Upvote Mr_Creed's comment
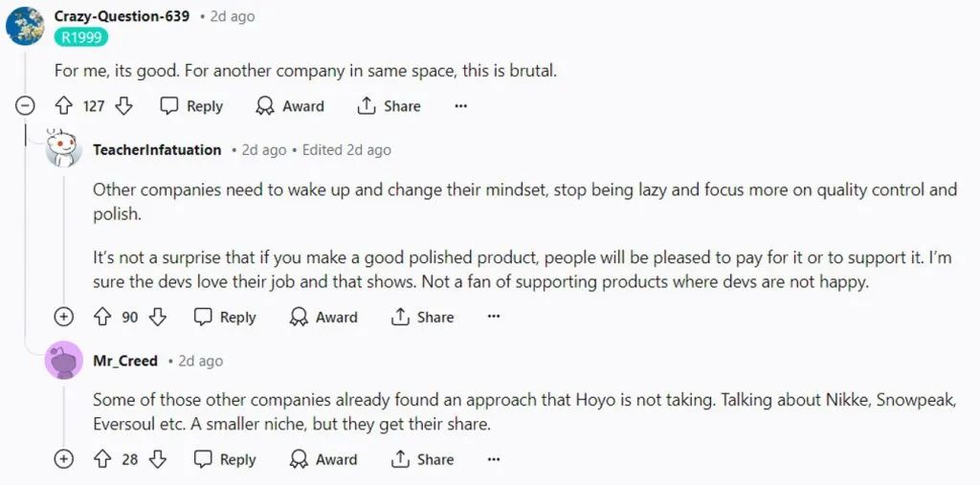Viewport: 980px width, 485px height. click(x=101, y=460)
